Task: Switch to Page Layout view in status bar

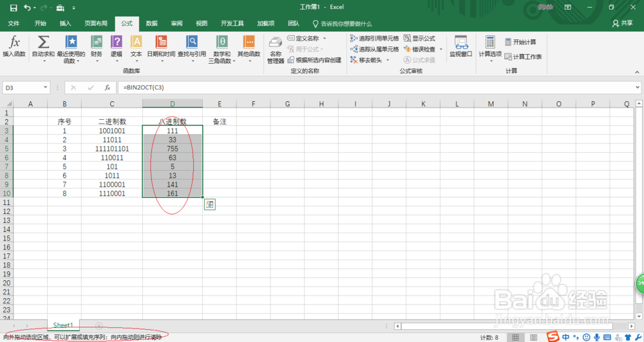Action: click(x=533, y=337)
